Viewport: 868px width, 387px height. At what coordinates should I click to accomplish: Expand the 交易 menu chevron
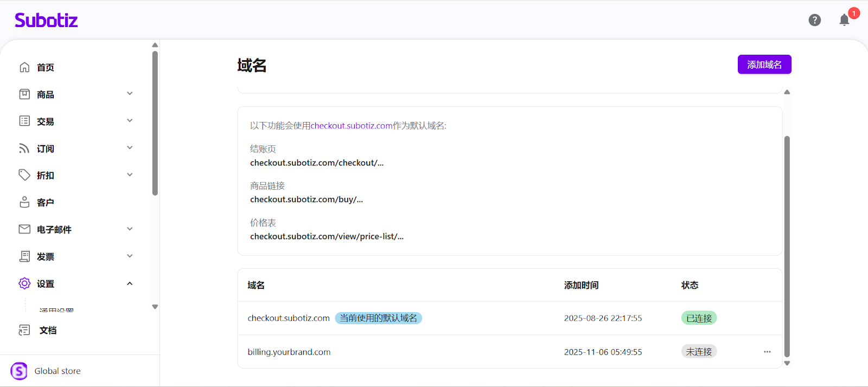tap(130, 121)
